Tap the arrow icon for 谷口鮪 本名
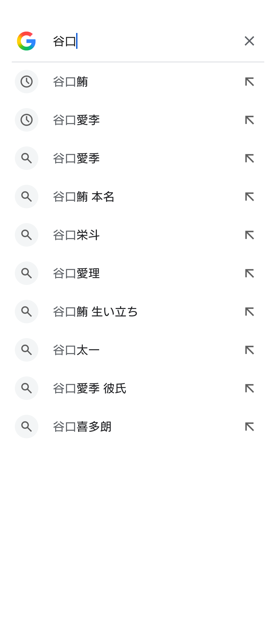The height and width of the screenshot is (644, 276). 249,197
